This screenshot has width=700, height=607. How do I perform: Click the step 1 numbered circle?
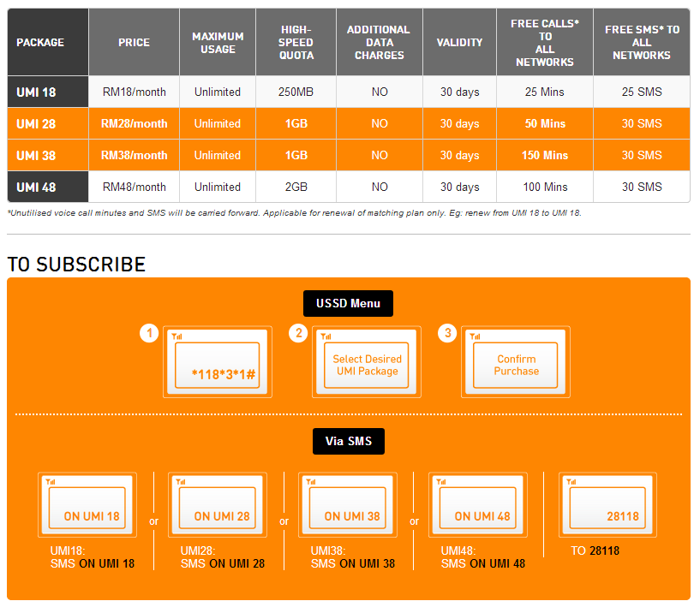(x=149, y=333)
